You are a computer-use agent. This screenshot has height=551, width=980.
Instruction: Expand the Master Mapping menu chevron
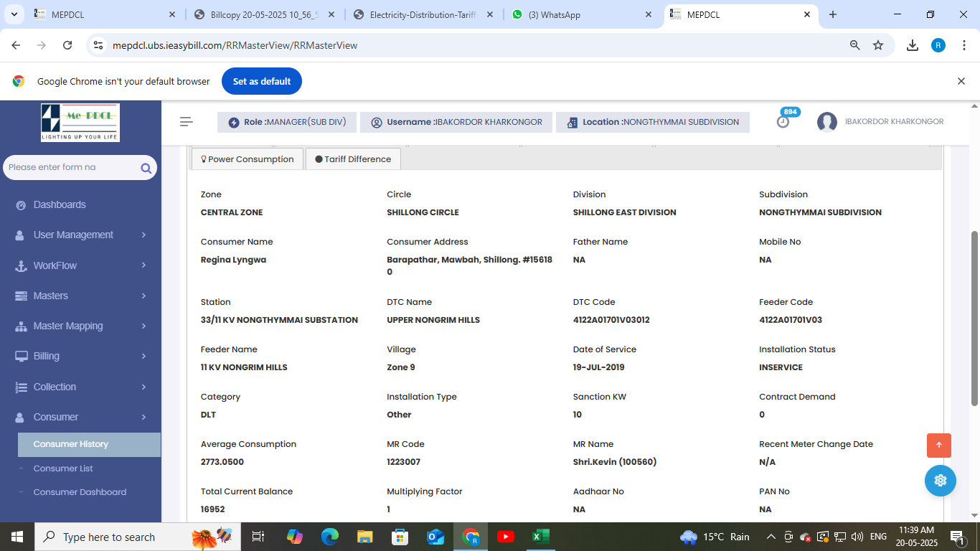tap(143, 326)
